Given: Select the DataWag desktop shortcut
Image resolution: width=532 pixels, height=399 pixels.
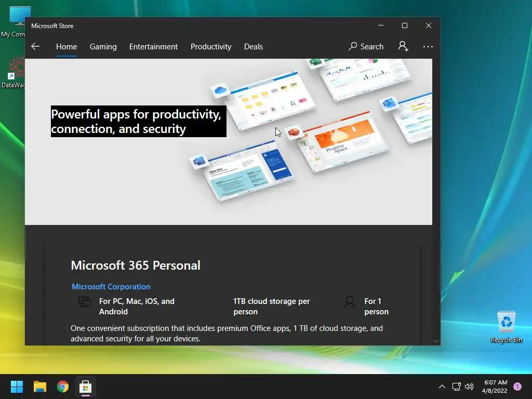Looking at the screenshot, I should 12,73.
